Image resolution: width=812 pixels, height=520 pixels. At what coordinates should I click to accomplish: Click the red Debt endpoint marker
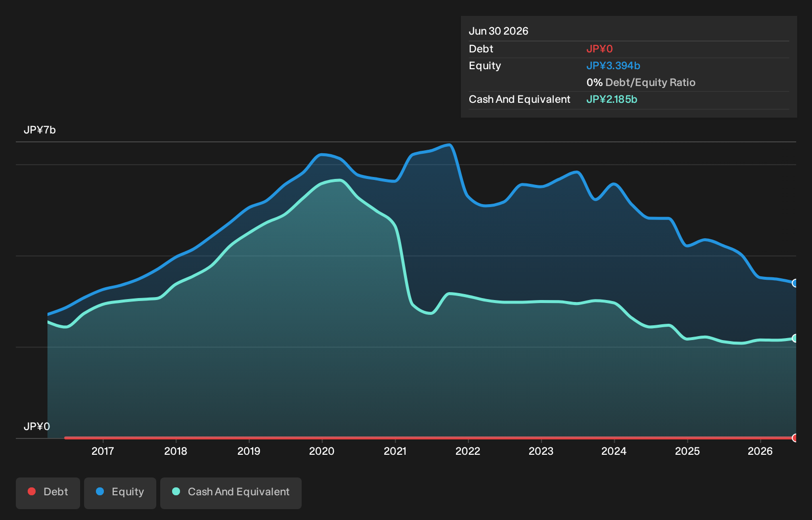click(795, 438)
